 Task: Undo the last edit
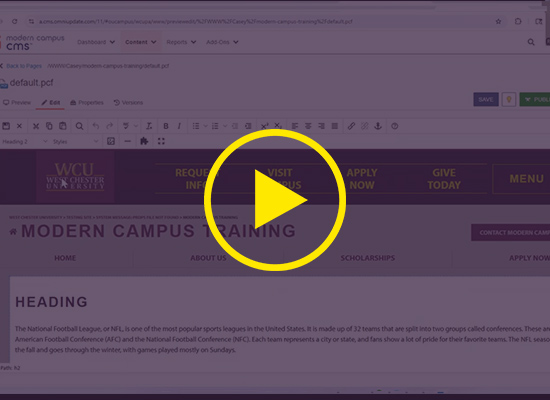coord(96,126)
